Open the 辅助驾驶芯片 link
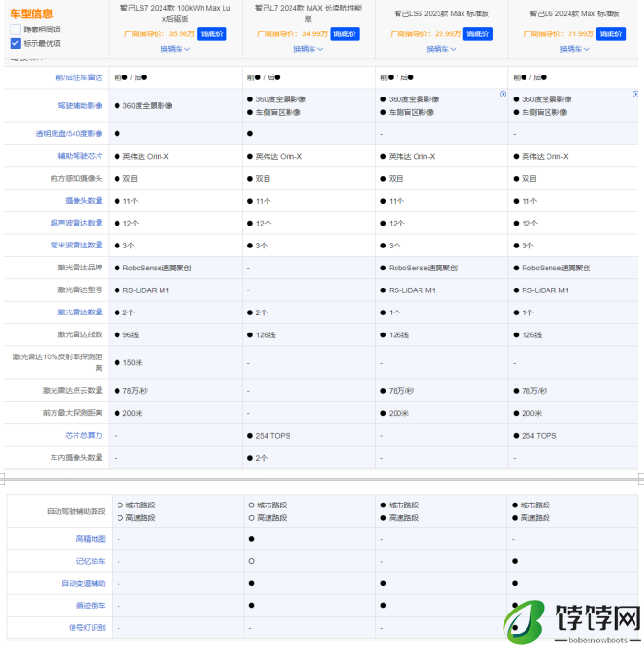 [80, 156]
